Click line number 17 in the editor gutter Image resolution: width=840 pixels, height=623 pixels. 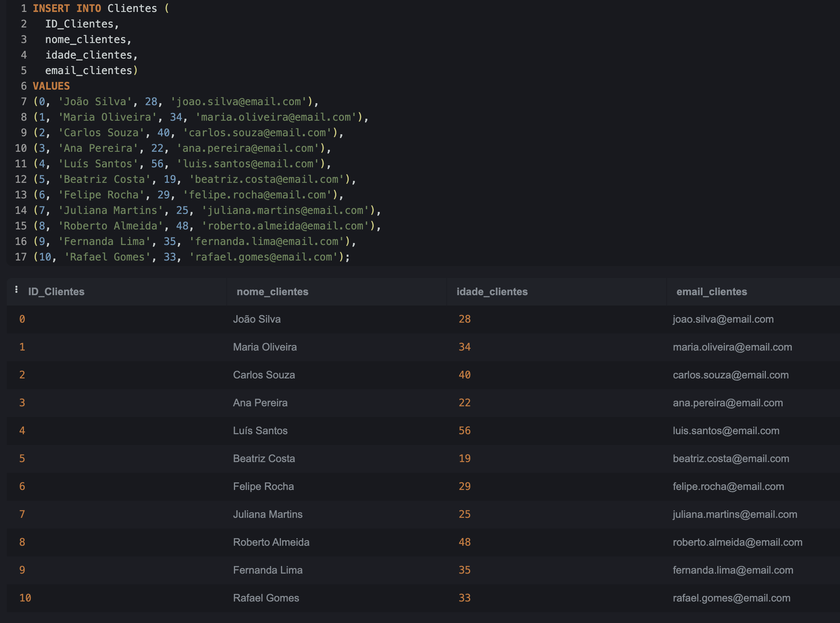pos(21,257)
